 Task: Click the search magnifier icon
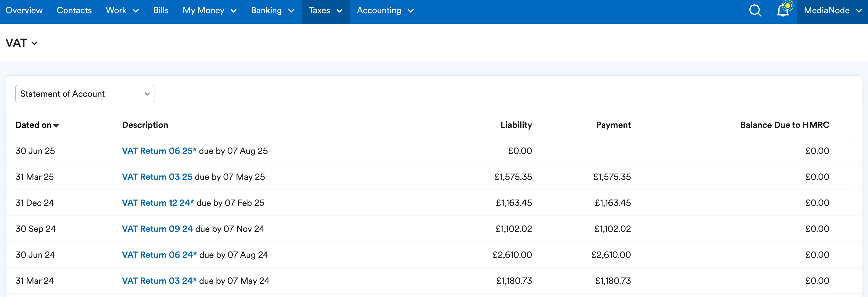pos(755,11)
